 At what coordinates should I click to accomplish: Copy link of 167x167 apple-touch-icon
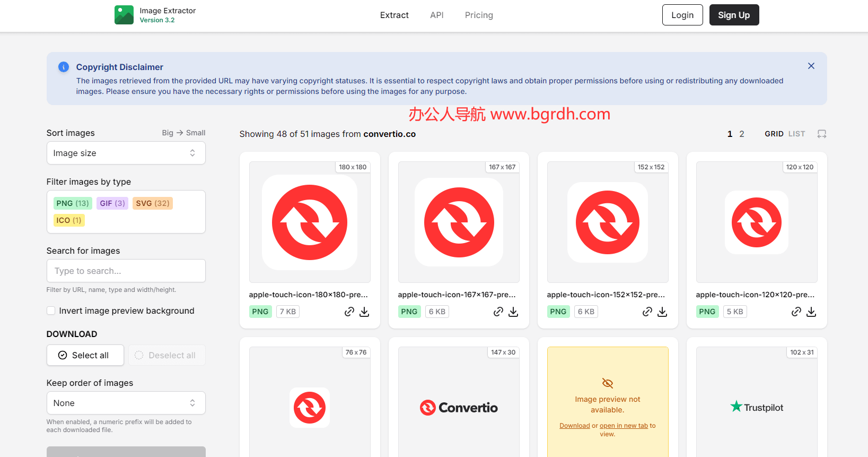(x=498, y=312)
